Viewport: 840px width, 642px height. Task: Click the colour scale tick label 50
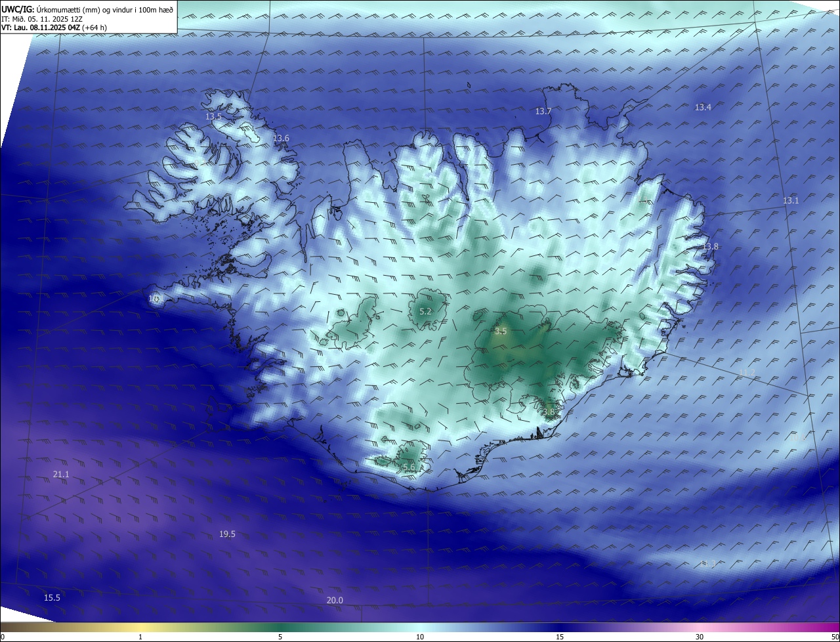(835, 637)
